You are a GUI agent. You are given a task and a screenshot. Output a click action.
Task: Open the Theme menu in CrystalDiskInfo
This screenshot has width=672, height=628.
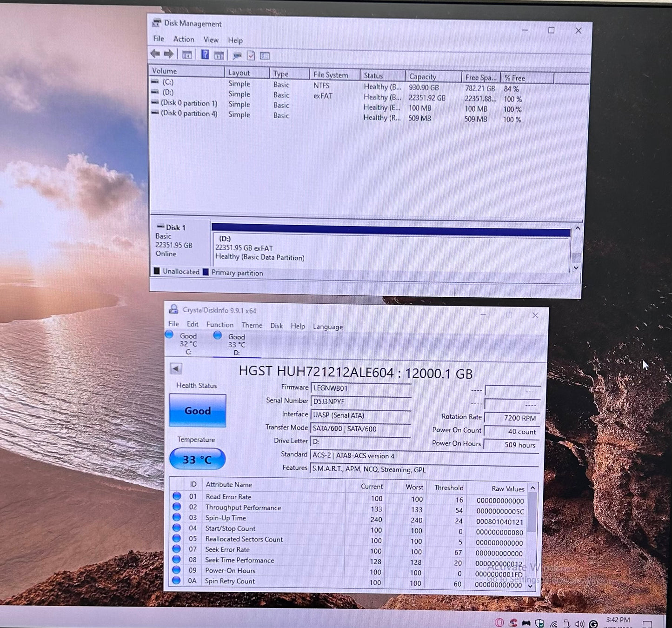(x=252, y=325)
